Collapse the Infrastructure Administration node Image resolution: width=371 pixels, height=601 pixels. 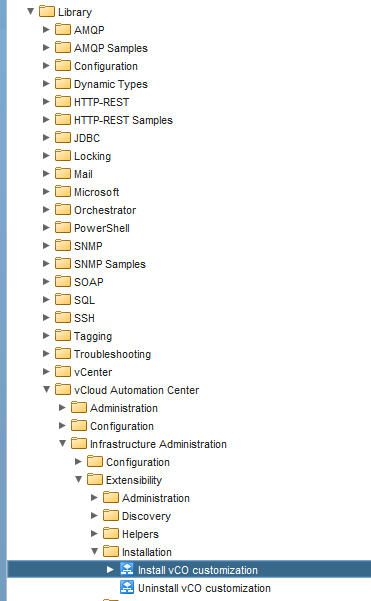click(x=63, y=444)
